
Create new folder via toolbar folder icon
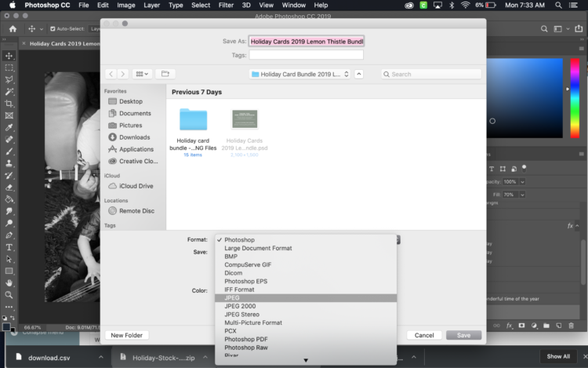(x=165, y=74)
